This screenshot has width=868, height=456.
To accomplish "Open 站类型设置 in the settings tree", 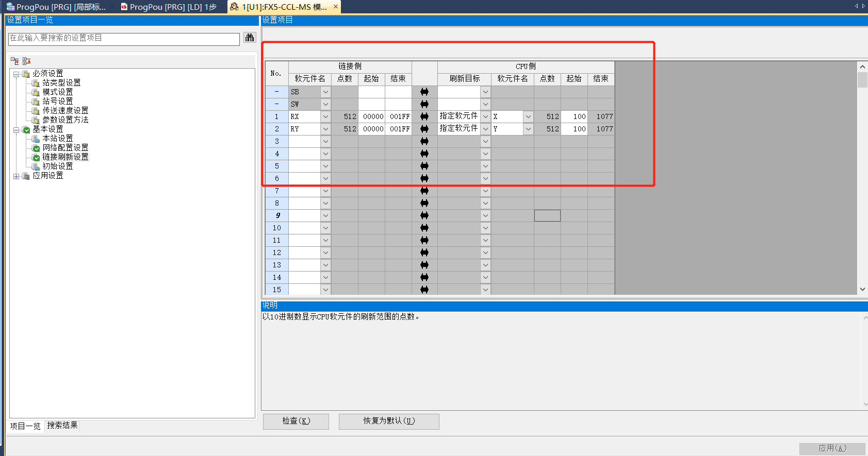I will (x=61, y=83).
